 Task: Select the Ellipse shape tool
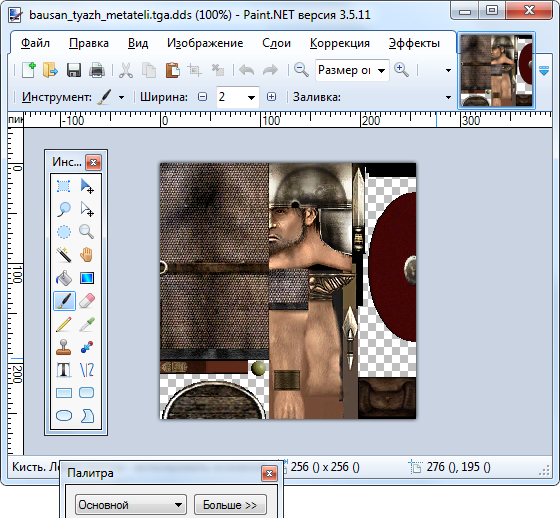[64, 415]
